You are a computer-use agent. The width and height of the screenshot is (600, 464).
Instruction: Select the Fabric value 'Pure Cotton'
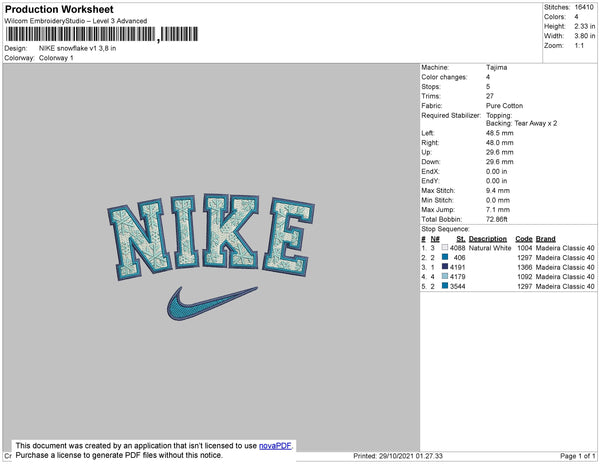point(504,106)
